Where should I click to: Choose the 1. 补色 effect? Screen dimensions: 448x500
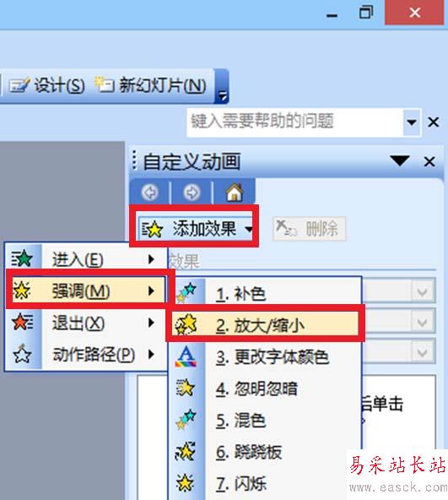(267, 293)
